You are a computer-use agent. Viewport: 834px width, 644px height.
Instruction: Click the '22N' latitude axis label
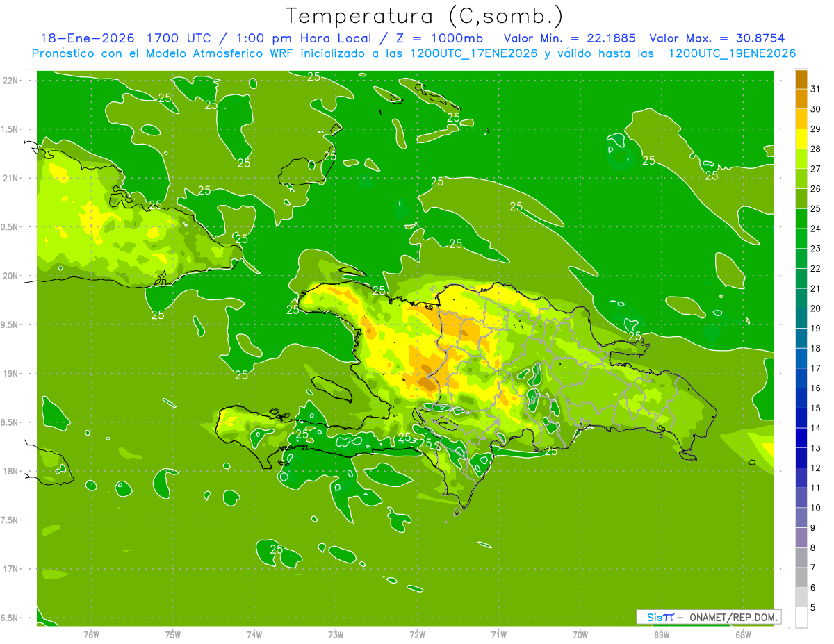[x=11, y=81]
